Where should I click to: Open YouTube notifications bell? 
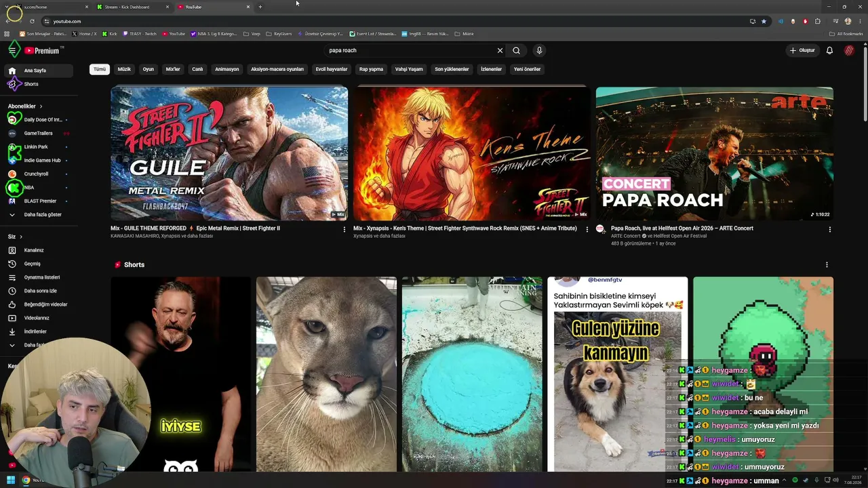[829, 50]
